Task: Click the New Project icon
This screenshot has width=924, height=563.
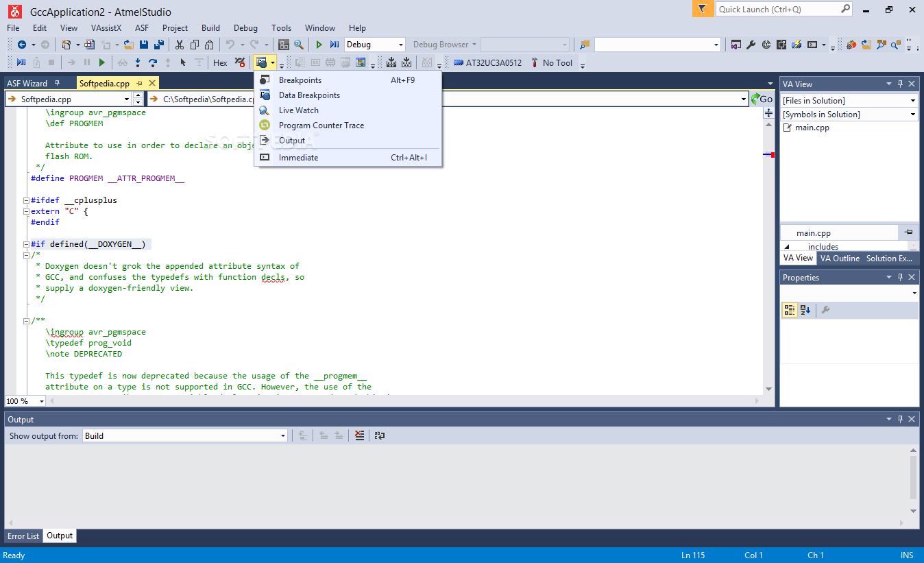Action: [x=66, y=45]
